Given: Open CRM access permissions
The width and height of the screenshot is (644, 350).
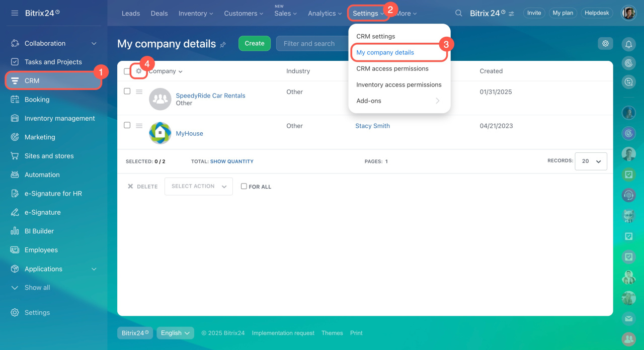Looking at the screenshot, I should click(x=392, y=68).
